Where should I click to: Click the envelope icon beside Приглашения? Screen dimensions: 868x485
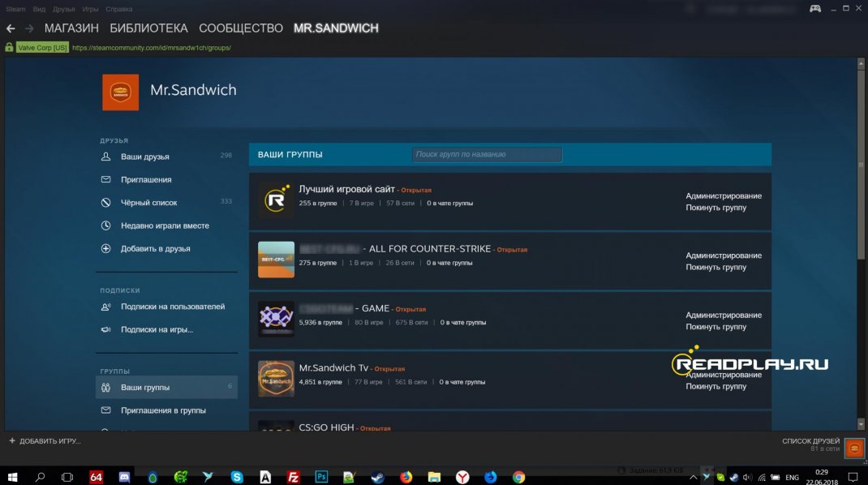(x=105, y=179)
